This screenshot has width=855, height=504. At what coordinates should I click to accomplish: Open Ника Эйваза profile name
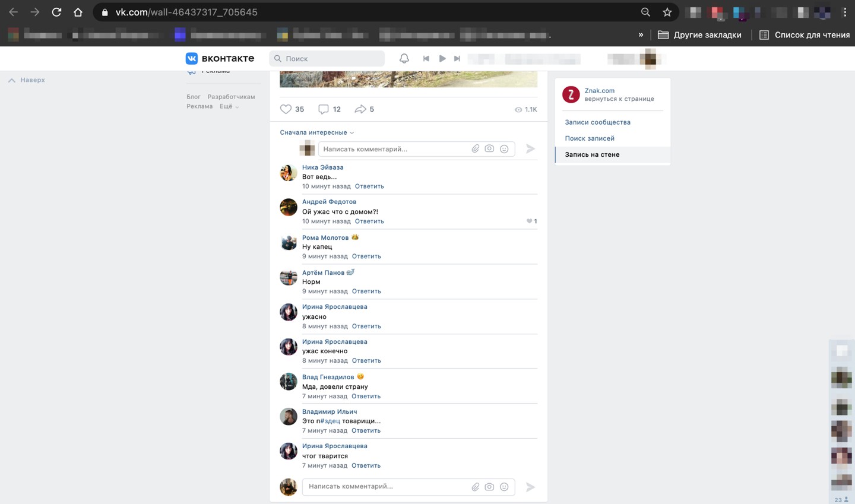(x=322, y=167)
